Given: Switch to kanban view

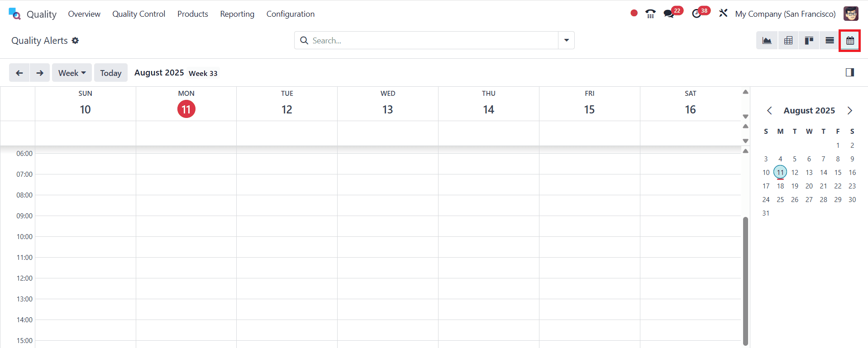Looking at the screenshot, I should pyautogui.click(x=809, y=41).
